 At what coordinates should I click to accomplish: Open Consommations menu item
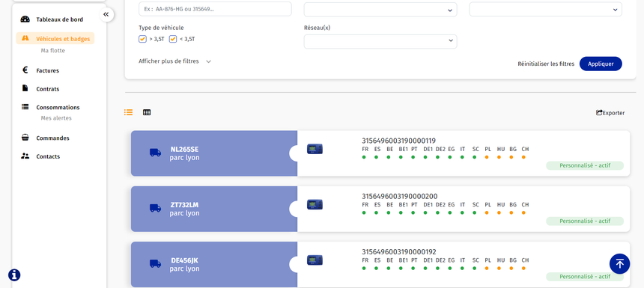click(x=58, y=107)
